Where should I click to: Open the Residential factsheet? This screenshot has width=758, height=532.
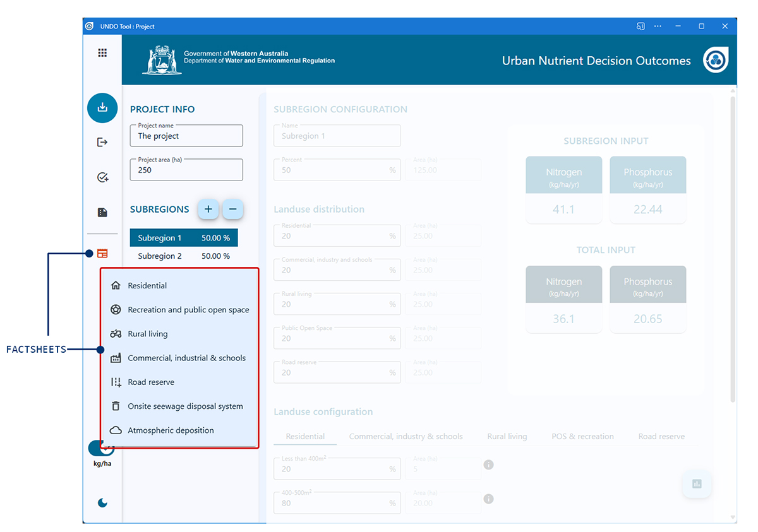(x=147, y=286)
